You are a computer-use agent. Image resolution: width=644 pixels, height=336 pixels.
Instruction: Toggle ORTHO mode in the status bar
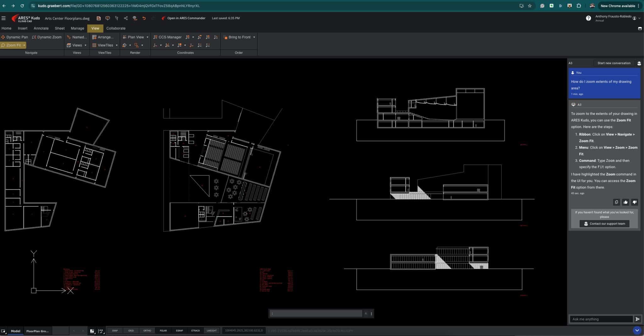click(x=147, y=330)
